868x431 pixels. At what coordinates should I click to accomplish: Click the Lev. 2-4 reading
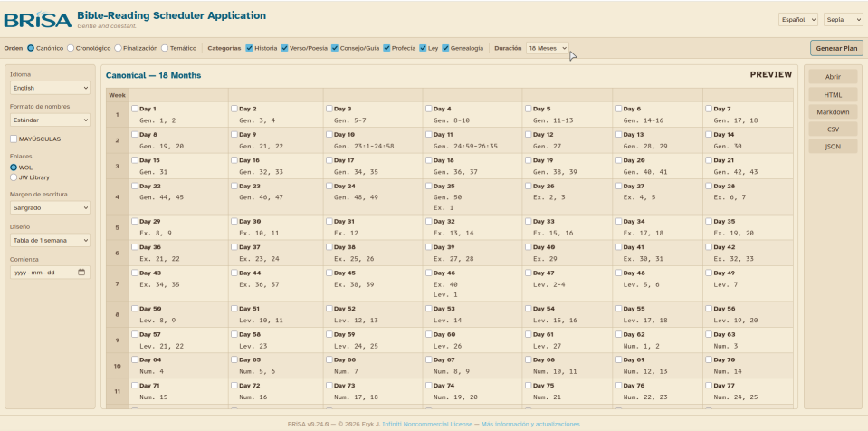click(x=549, y=284)
